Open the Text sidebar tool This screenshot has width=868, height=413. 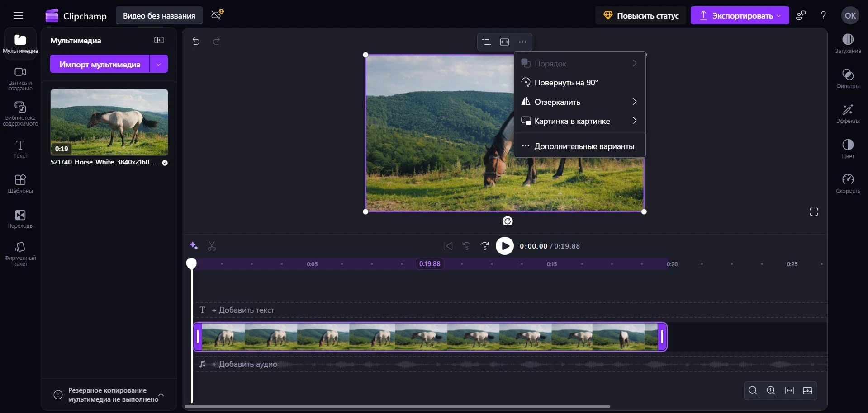[x=20, y=149]
